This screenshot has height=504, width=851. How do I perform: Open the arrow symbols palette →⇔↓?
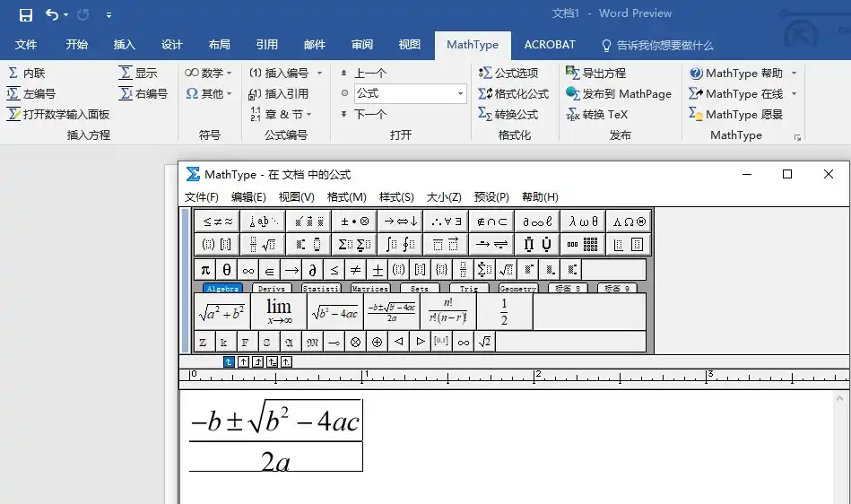tap(400, 221)
